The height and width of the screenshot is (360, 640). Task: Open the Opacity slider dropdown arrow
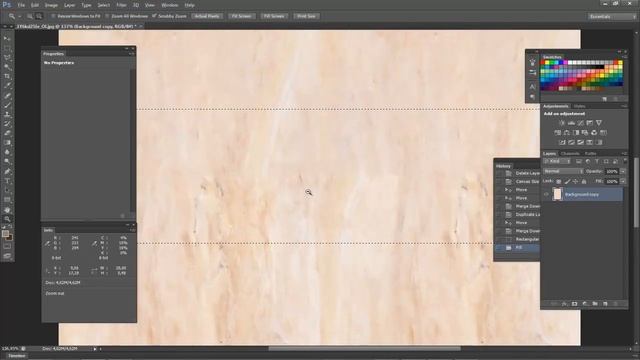(623, 171)
